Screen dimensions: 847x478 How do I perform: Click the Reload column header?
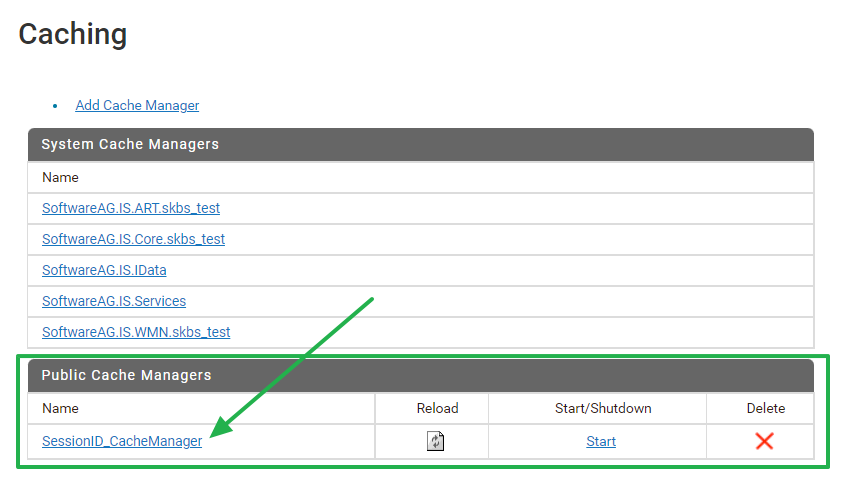437,408
